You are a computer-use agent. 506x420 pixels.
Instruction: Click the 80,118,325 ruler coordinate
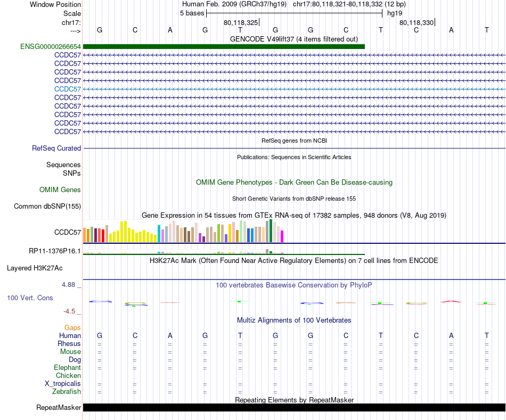click(241, 22)
